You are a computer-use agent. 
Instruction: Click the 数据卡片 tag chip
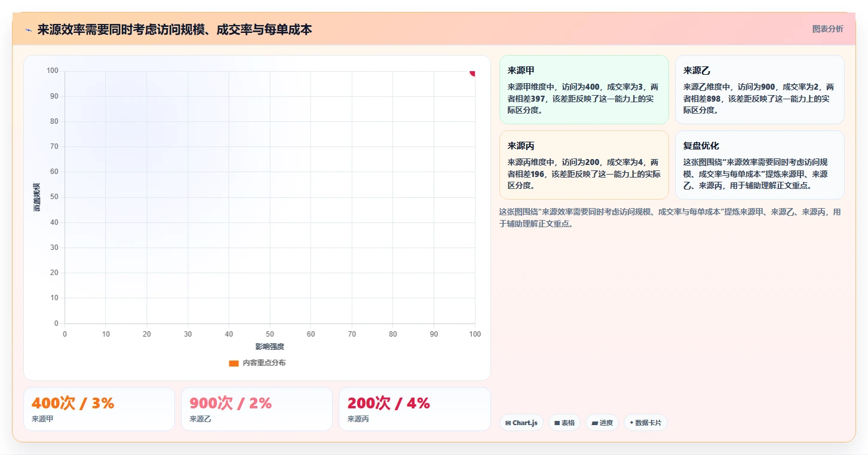646,423
